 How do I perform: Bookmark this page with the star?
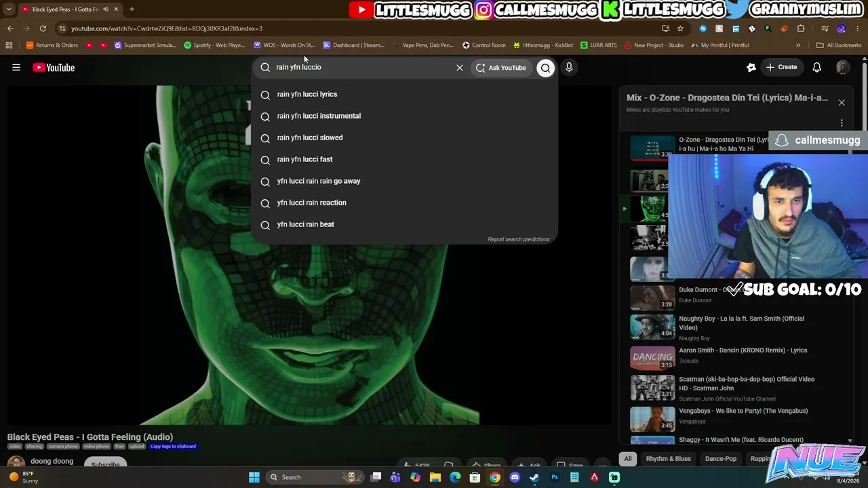680,28
